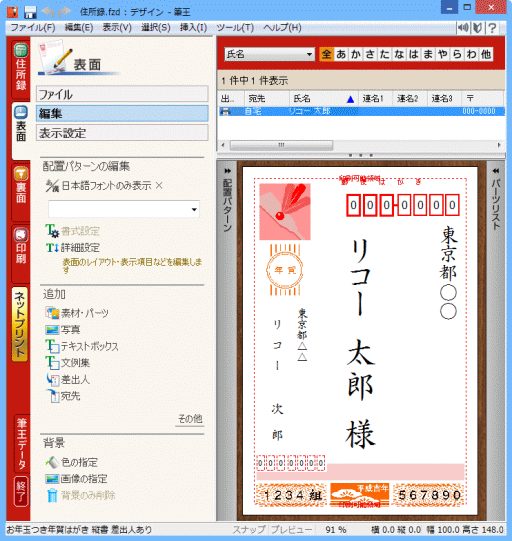Add a 写真 photo
Viewport: 512px width, 541px height.
(x=62, y=330)
